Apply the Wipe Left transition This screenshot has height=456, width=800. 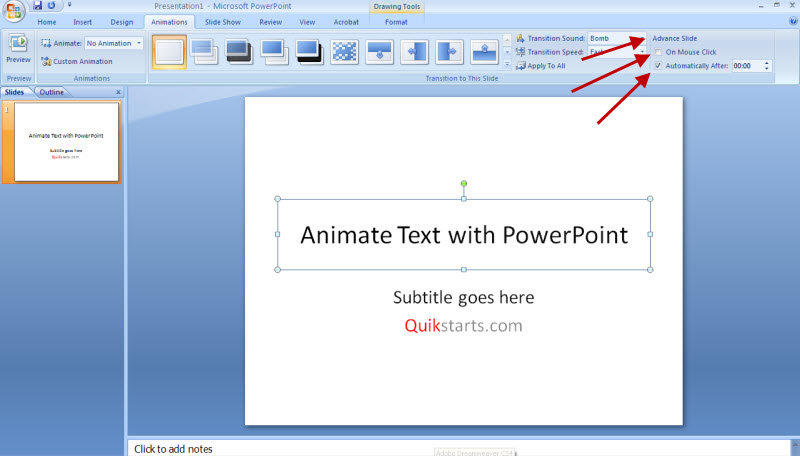(x=414, y=52)
